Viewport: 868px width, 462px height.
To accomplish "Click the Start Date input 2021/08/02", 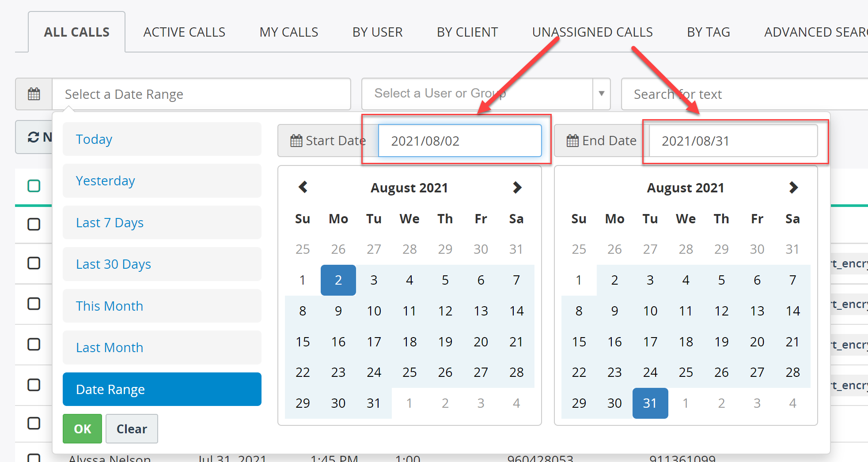I will pyautogui.click(x=460, y=141).
